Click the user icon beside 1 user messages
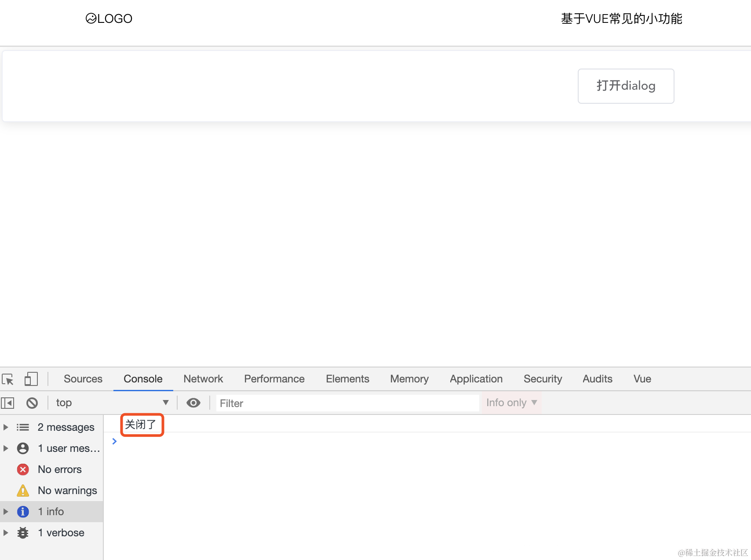 23,448
